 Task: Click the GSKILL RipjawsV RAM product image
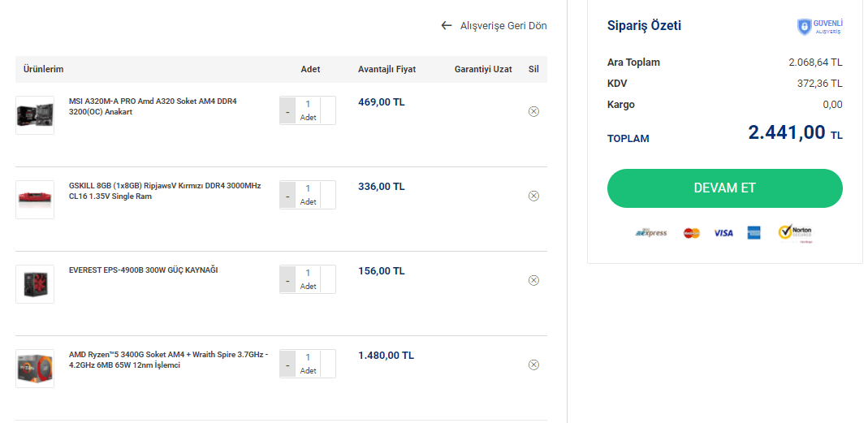click(x=35, y=200)
